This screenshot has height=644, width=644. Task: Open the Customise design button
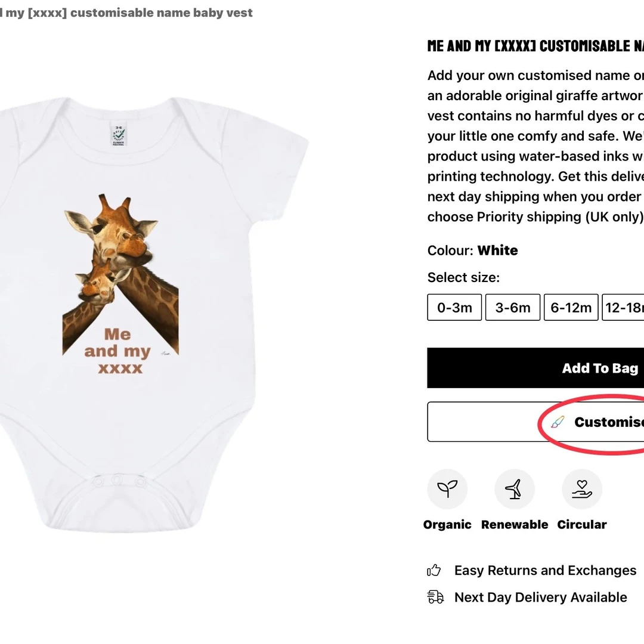pyautogui.click(x=535, y=422)
